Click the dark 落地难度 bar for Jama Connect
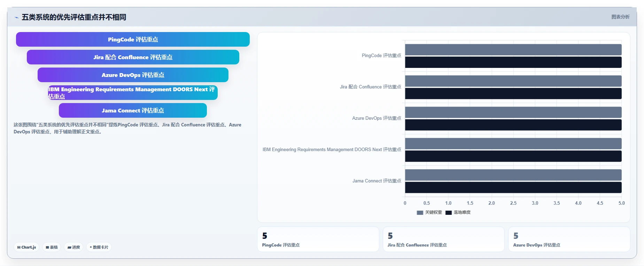Image resolution: width=644 pixels, height=266 pixels. (513, 188)
